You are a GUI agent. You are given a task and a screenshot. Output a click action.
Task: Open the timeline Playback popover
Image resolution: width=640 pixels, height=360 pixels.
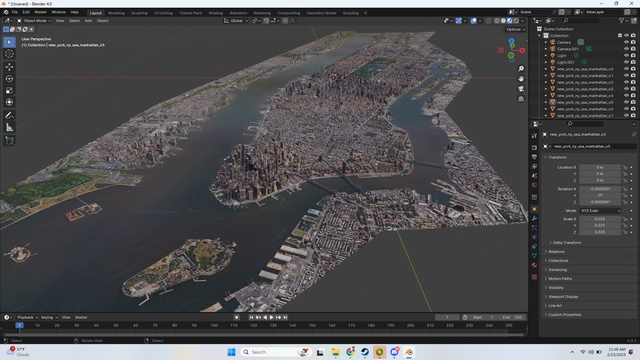pyautogui.click(x=27, y=317)
